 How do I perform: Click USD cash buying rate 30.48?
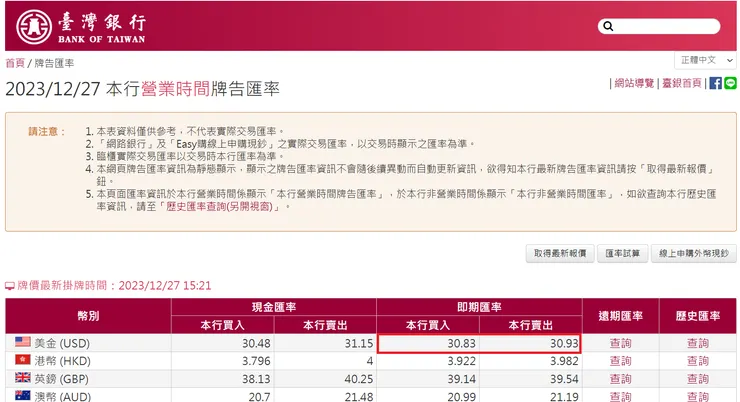(256, 343)
